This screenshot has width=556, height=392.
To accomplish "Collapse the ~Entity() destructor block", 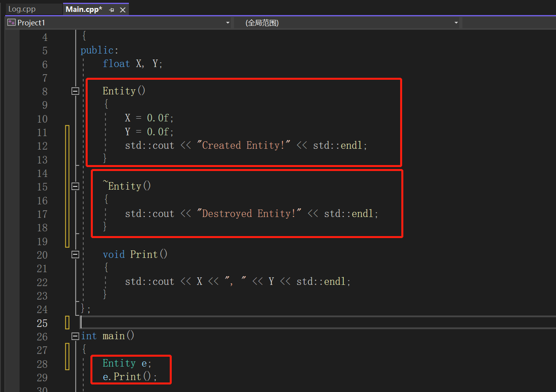I will tap(75, 186).
